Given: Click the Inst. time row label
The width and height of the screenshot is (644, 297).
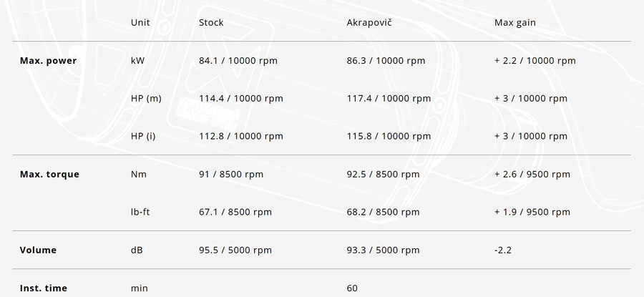Looking at the screenshot, I should click(44, 288).
